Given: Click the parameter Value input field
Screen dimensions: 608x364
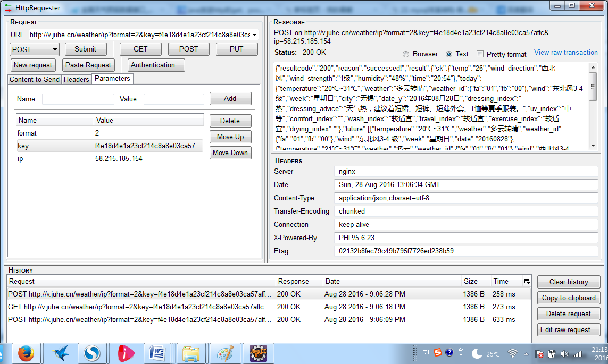Looking at the screenshot, I should pyautogui.click(x=174, y=99).
